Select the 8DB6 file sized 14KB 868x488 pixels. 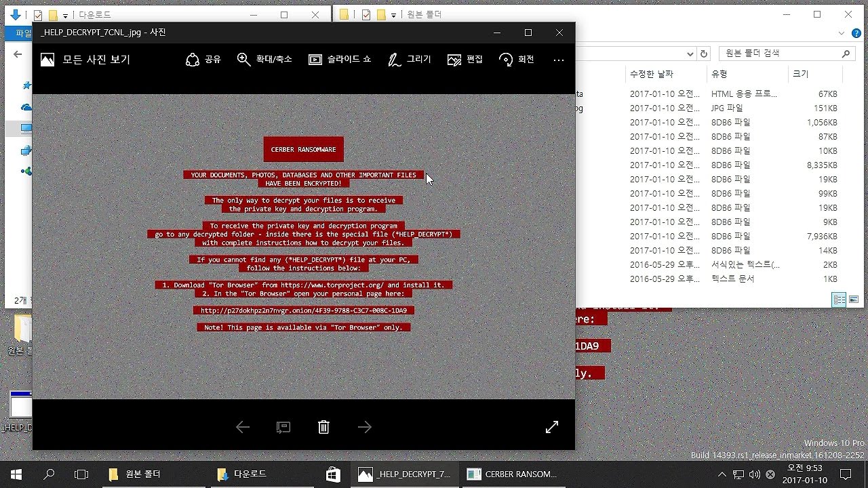[x=709, y=251]
